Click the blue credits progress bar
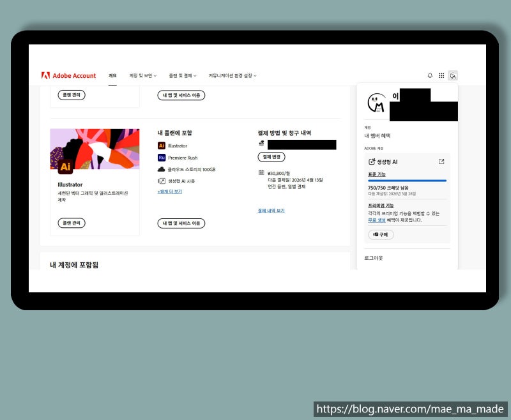Image resolution: width=511 pixels, height=420 pixels. point(407,181)
